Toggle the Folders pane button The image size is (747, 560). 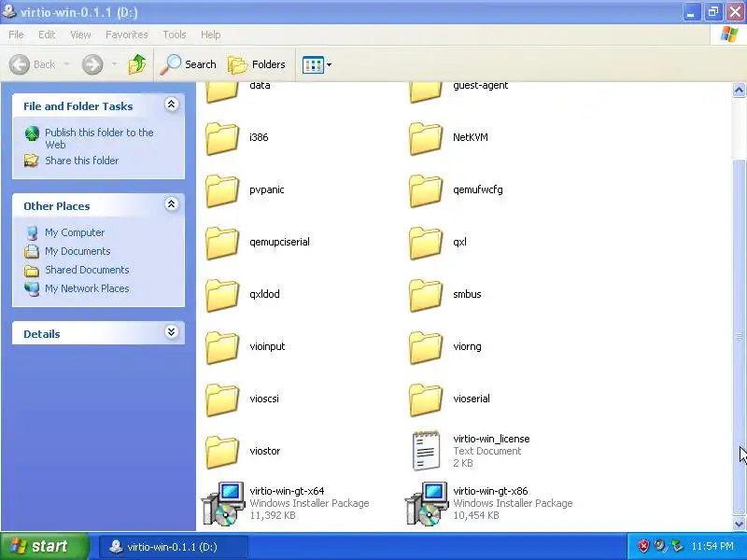click(257, 64)
